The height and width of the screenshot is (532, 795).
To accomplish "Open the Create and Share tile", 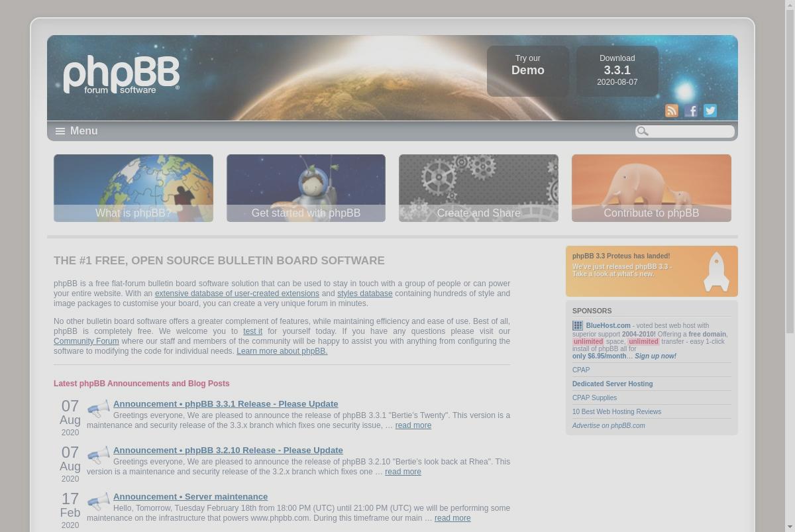I will 478,188.
